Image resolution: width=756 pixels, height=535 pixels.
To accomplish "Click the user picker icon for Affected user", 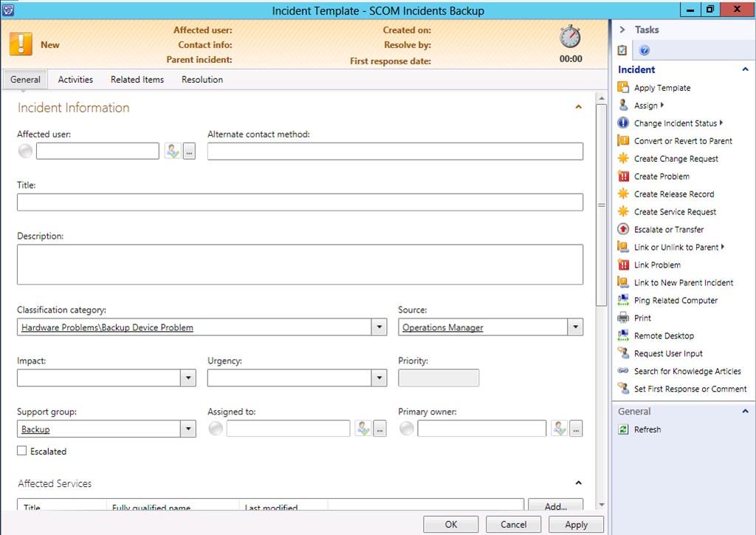I will pyautogui.click(x=173, y=151).
